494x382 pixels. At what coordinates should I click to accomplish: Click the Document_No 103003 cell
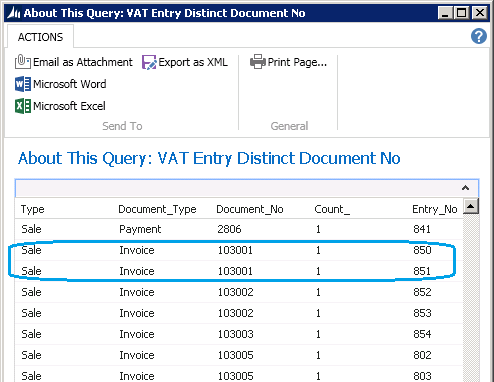pyautogui.click(x=236, y=334)
